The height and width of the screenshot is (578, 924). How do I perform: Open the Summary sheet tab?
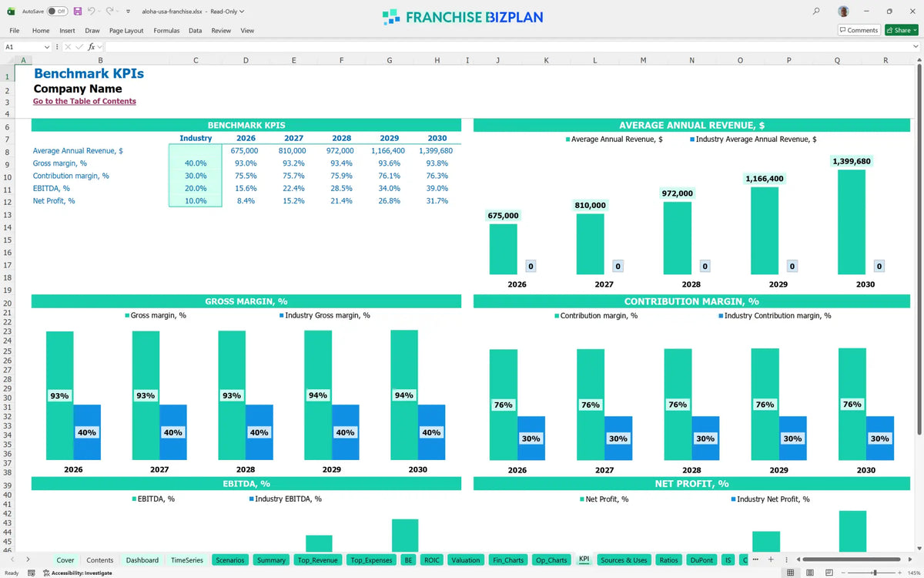click(x=271, y=560)
